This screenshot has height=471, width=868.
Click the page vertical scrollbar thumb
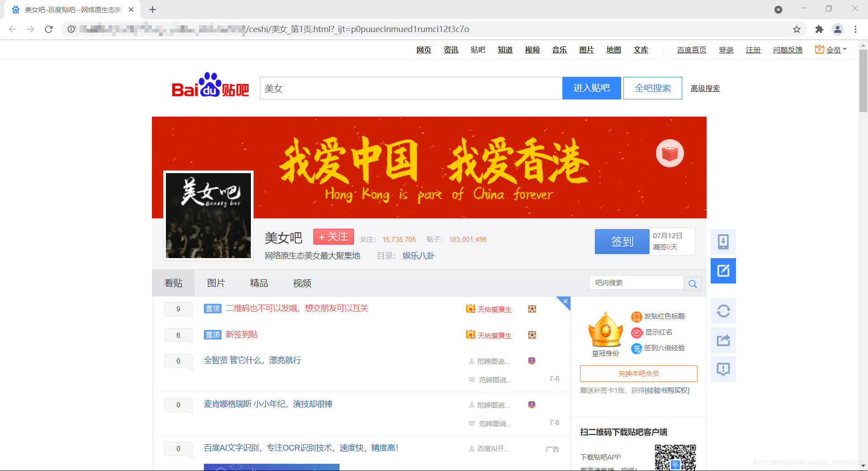(x=863, y=81)
